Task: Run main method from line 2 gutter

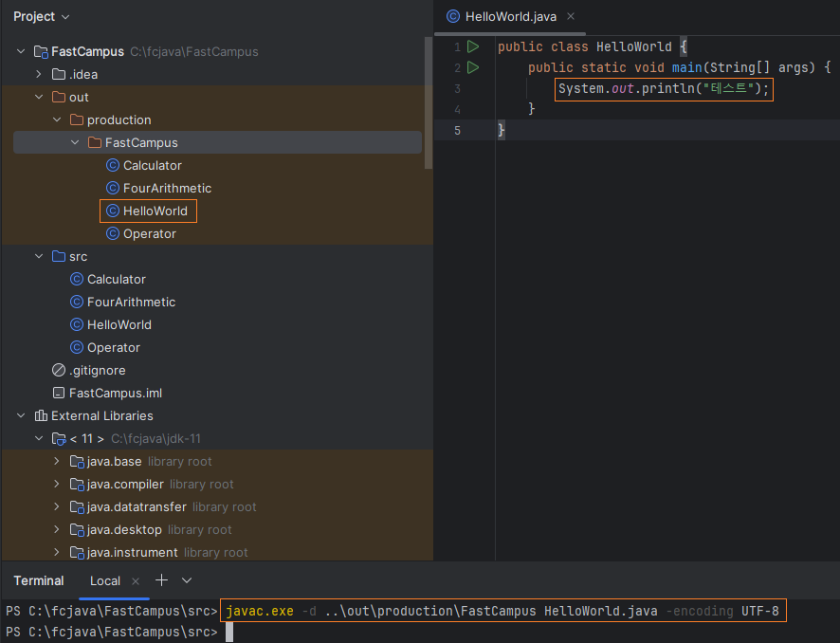Action: click(472, 67)
